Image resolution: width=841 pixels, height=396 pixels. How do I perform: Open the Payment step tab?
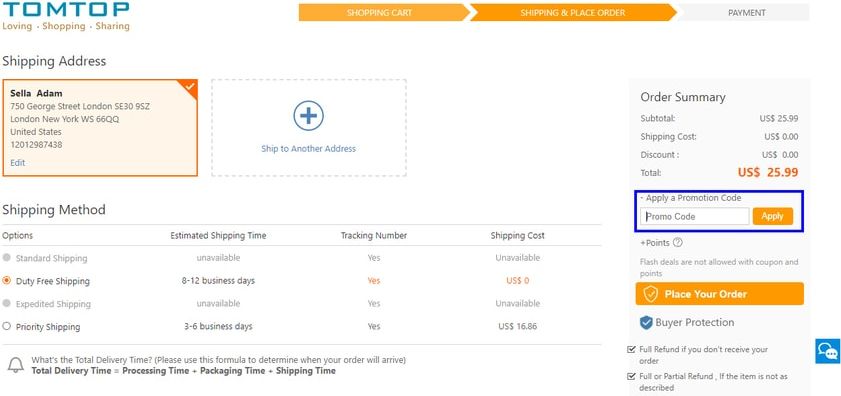coord(746,12)
